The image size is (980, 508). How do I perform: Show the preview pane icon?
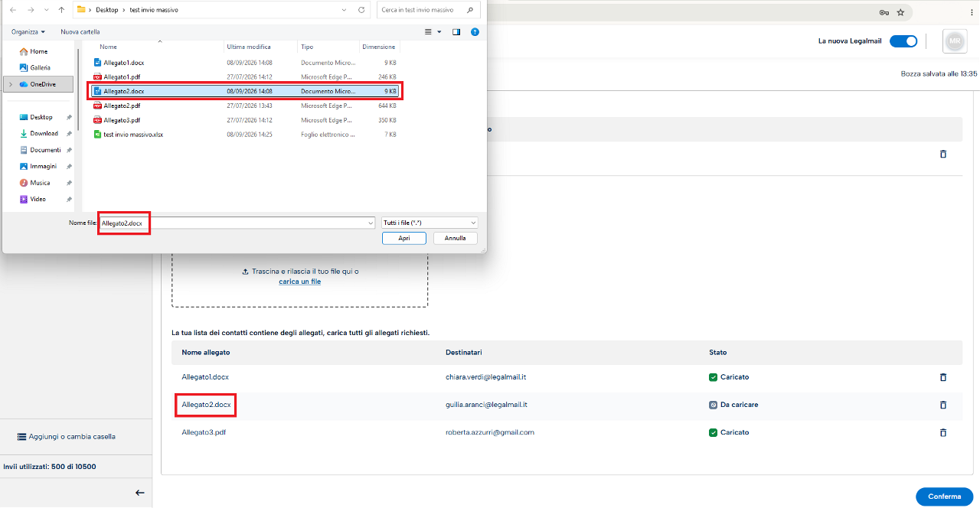[x=456, y=32]
